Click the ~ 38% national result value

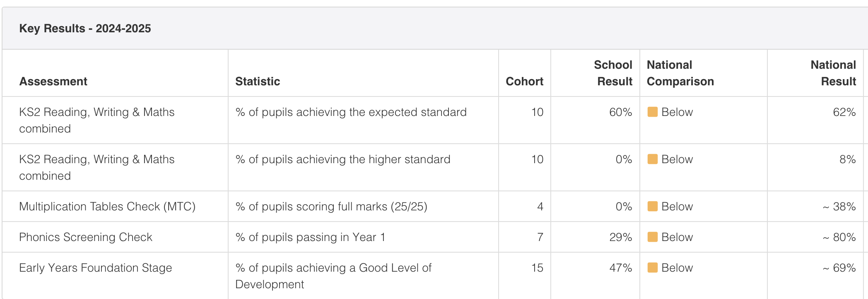[839, 207]
